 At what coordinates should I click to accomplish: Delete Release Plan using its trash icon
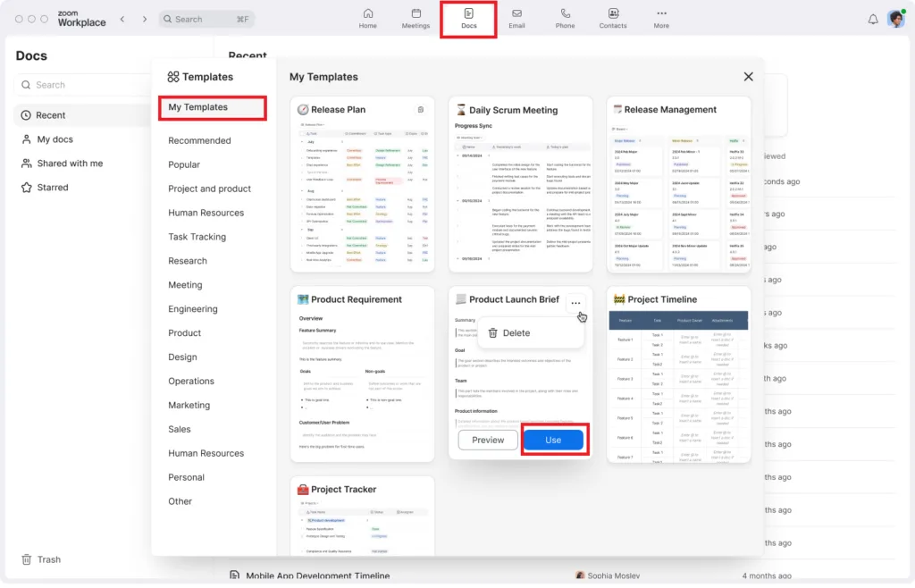(x=421, y=108)
